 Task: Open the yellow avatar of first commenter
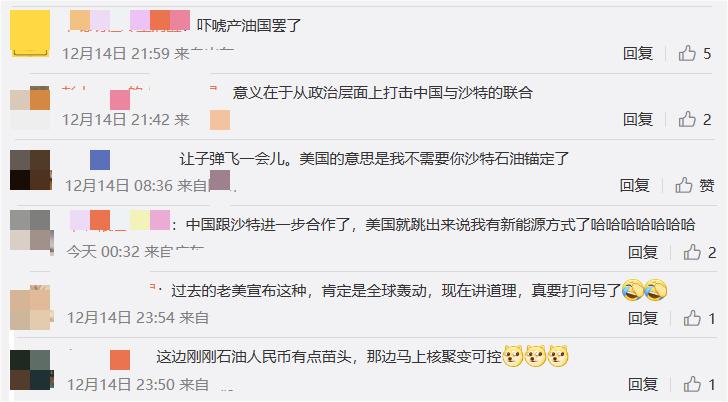click(30, 34)
